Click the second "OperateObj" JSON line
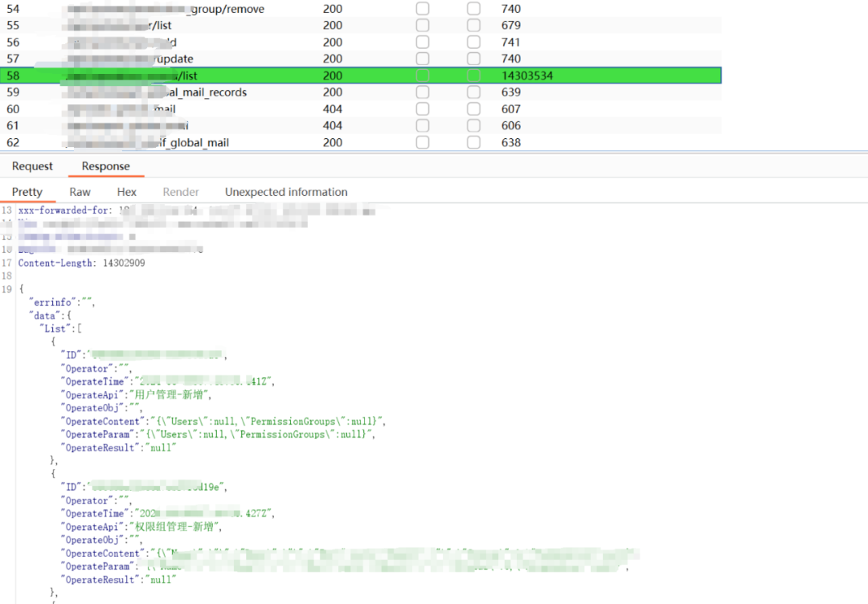868x604 pixels. tap(102, 540)
